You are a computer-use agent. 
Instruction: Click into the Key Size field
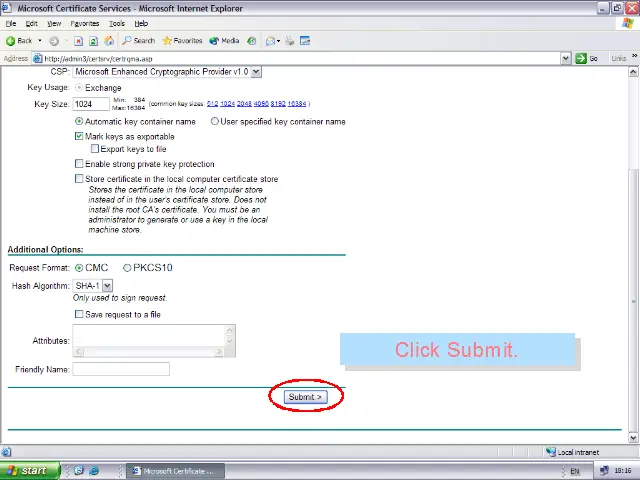(91, 104)
